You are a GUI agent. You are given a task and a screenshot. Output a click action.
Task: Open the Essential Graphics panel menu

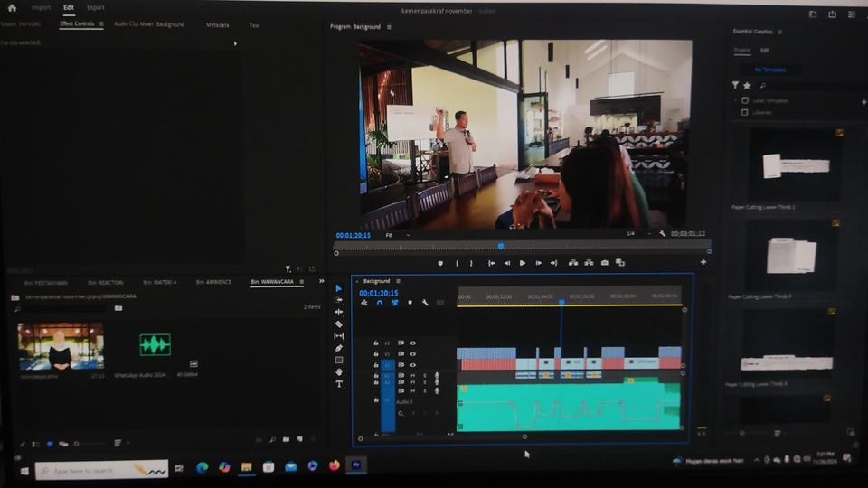[781, 32]
